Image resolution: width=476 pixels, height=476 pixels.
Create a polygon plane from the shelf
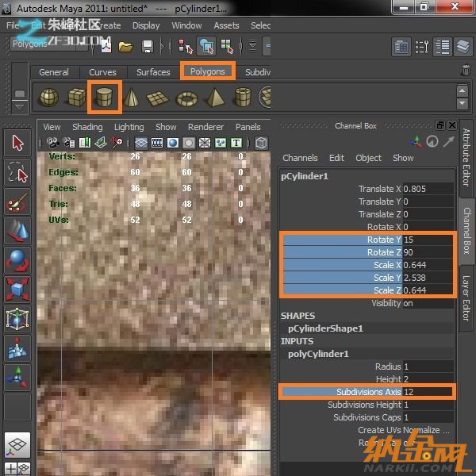click(157, 98)
